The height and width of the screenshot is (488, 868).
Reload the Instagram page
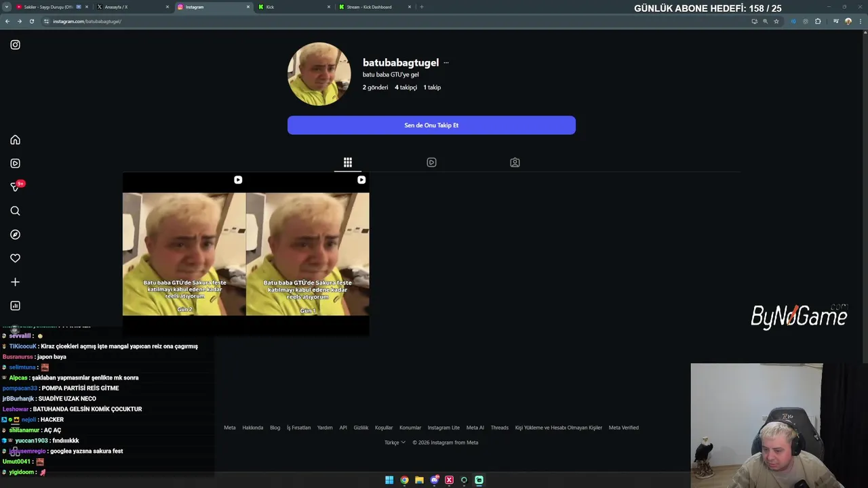[x=32, y=21]
